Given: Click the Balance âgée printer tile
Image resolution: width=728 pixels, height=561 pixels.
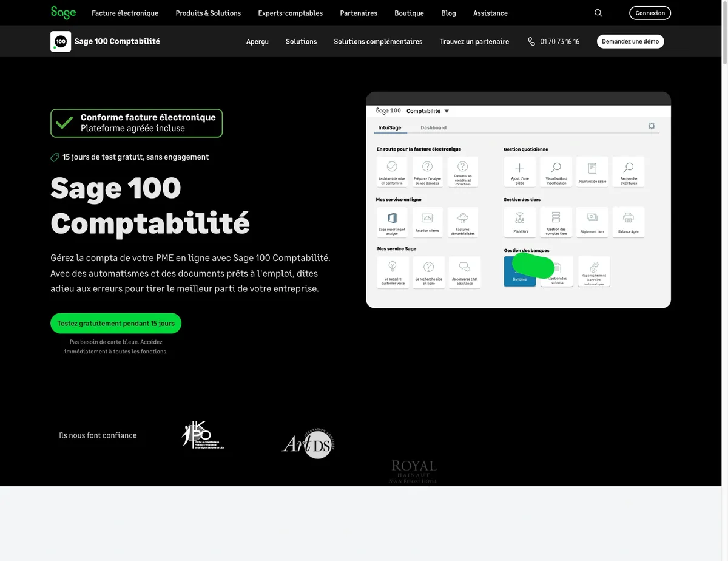Looking at the screenshot, I should (x=629, y=222).
